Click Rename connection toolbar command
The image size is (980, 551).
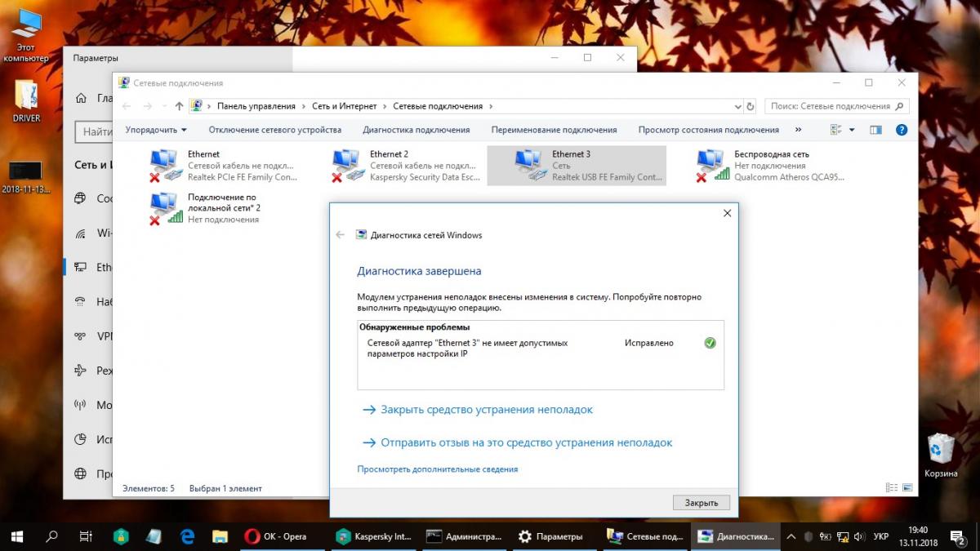tap(555, 130)
